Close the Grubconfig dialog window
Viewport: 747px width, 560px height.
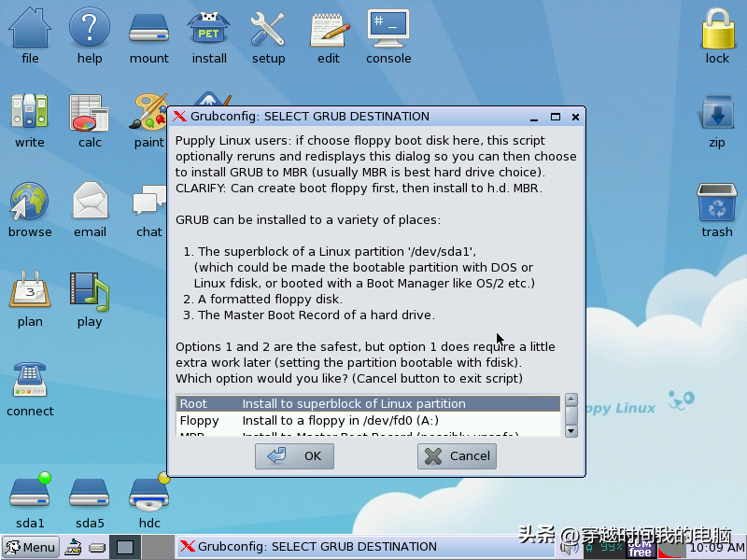click(x=575, y=117)
